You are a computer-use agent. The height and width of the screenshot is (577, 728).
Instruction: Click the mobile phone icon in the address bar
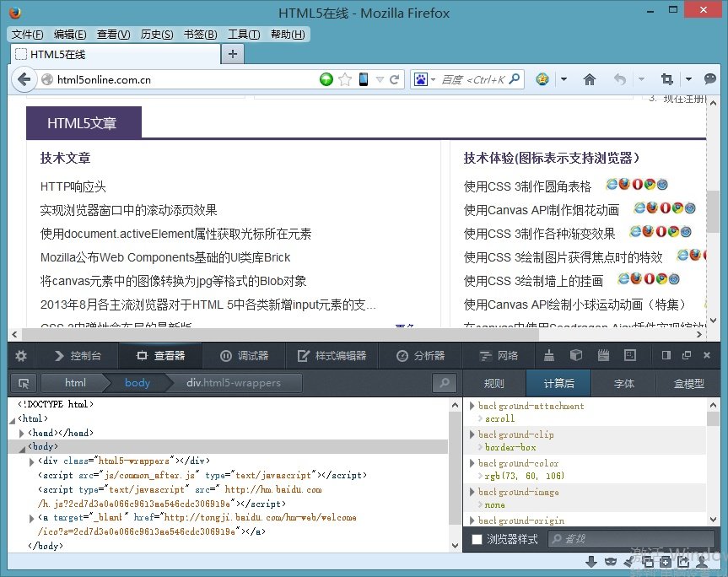pyautogui.click(x=364, y=79)
